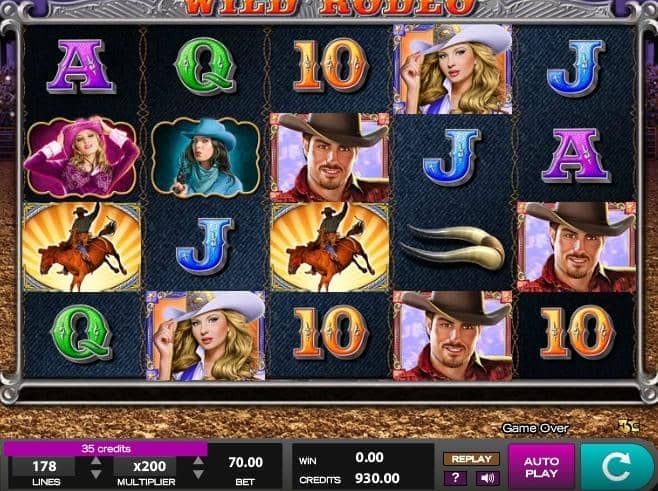The width and height of the screenshot is (658, 491).
Task: Open the question mark help screen
Action: (455, 478)
